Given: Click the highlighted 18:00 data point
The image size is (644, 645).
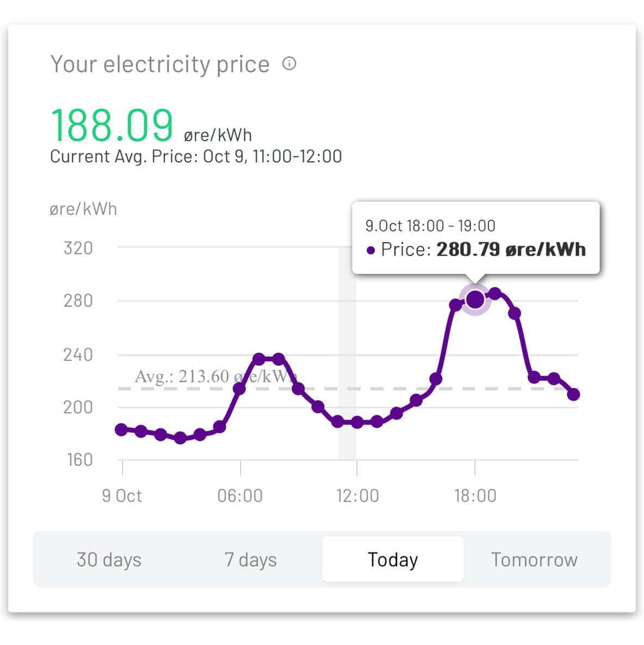Looking at the screenshot, I should pos(475,299).
